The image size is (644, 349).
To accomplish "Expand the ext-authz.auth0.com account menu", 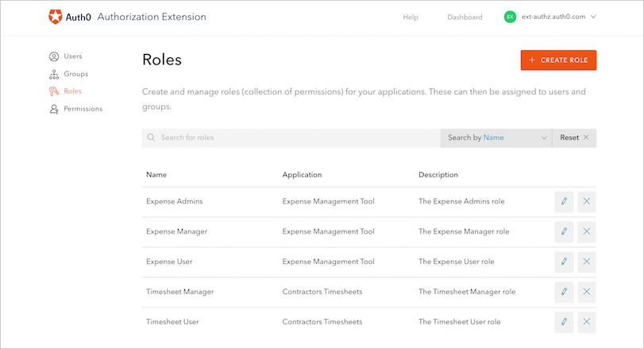I will click(x=592, y=17).
